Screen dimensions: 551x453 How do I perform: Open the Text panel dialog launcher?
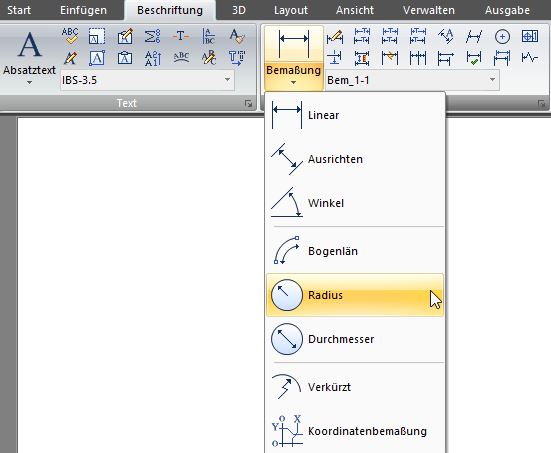point(248,103)
